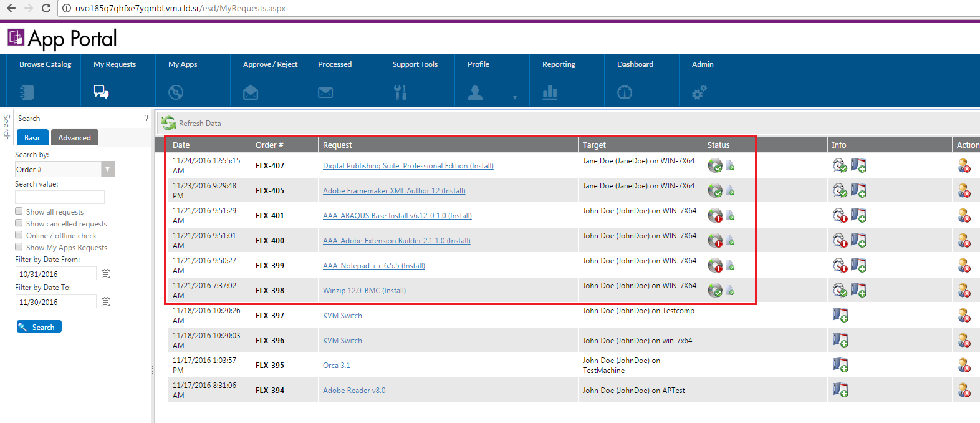Reload the page using browser refresh button
980x423 pixels.
pyautogui.click(x=46, y=8)
